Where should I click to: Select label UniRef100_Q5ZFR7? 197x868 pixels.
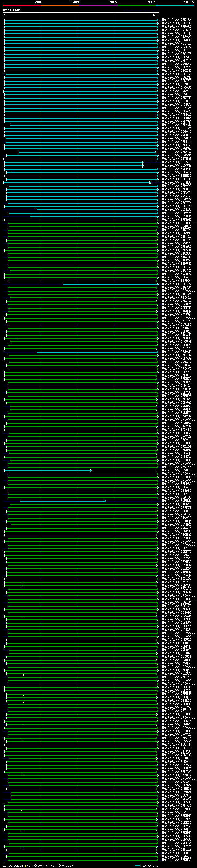177,47
